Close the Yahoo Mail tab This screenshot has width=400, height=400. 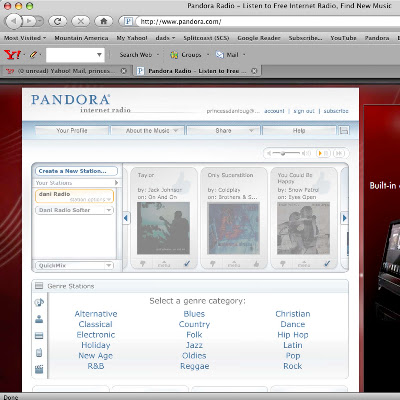point(123,71)
